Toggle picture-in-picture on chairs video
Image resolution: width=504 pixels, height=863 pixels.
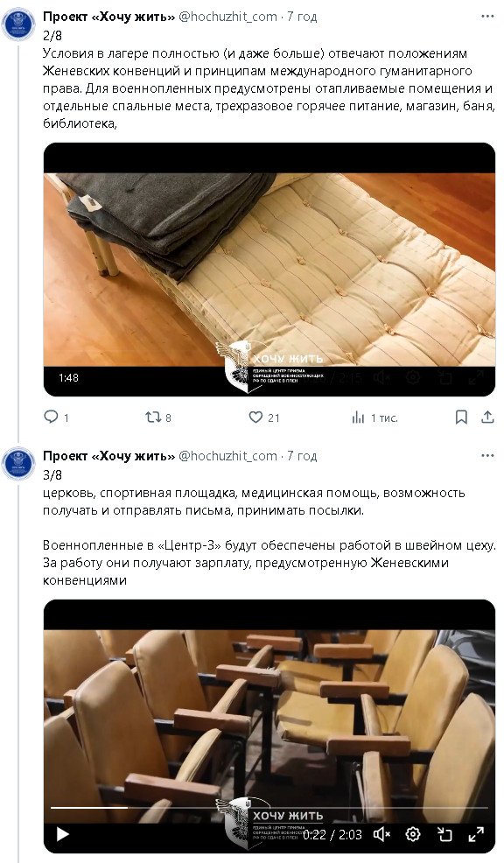coord(444,834)
